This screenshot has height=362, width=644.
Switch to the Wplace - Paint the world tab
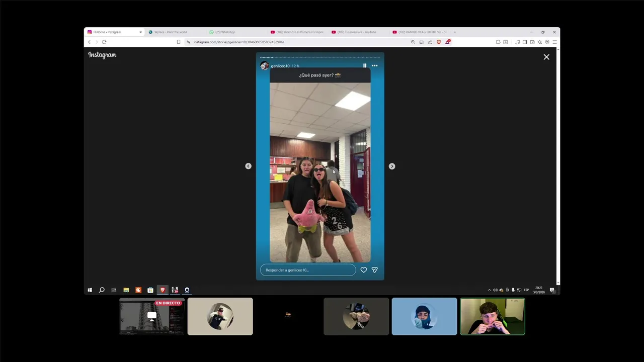[173, 32]
